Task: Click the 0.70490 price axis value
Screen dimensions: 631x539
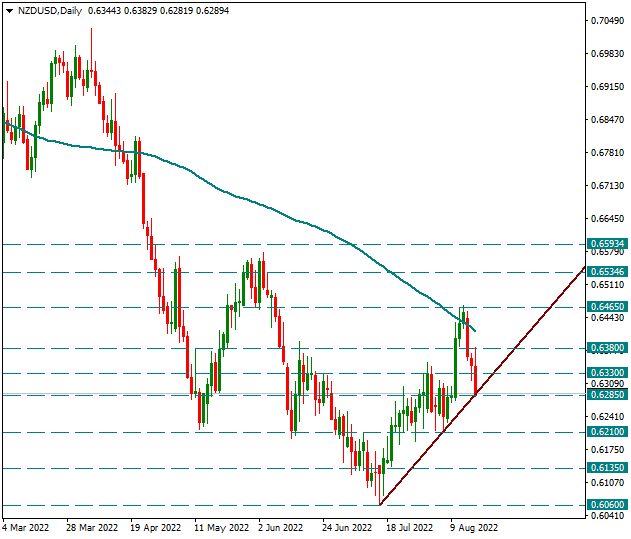Action: pos(607,21)
